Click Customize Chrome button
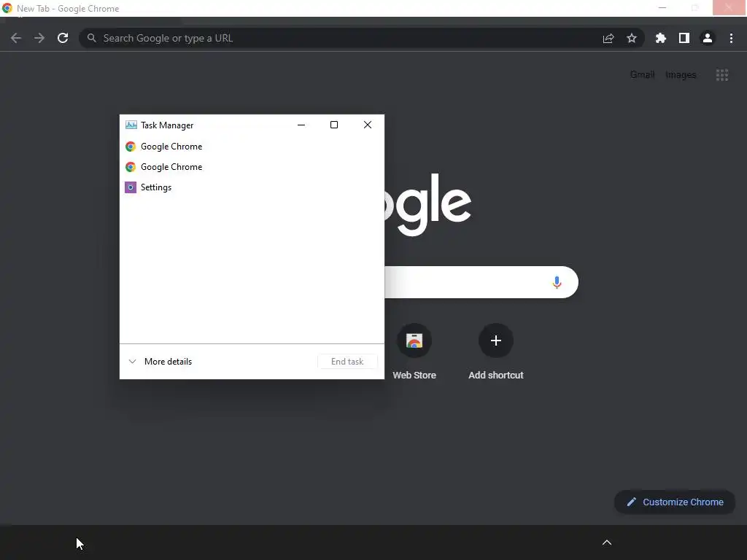The height and width of the screenshot is (560, 747). tap(675, 502)
